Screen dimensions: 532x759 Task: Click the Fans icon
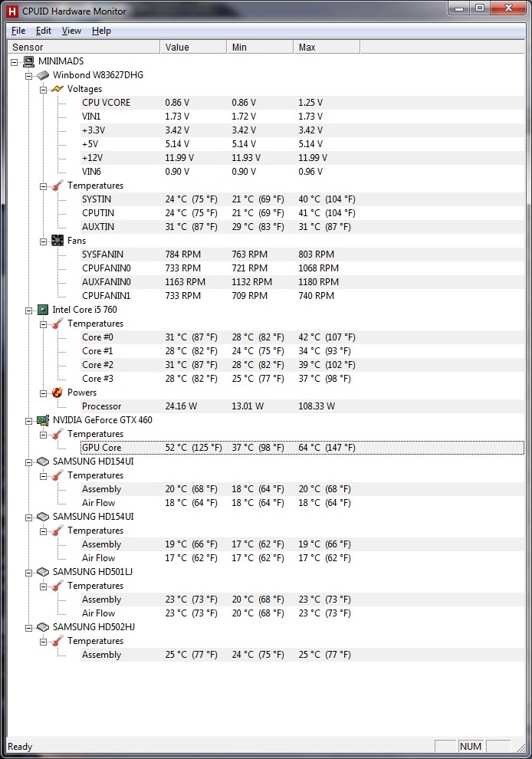pyautogui.click(x=57, y=241)
